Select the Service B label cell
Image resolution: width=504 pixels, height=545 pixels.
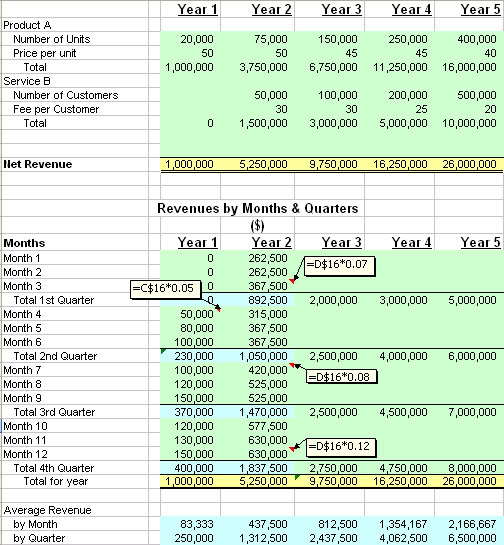27,81
